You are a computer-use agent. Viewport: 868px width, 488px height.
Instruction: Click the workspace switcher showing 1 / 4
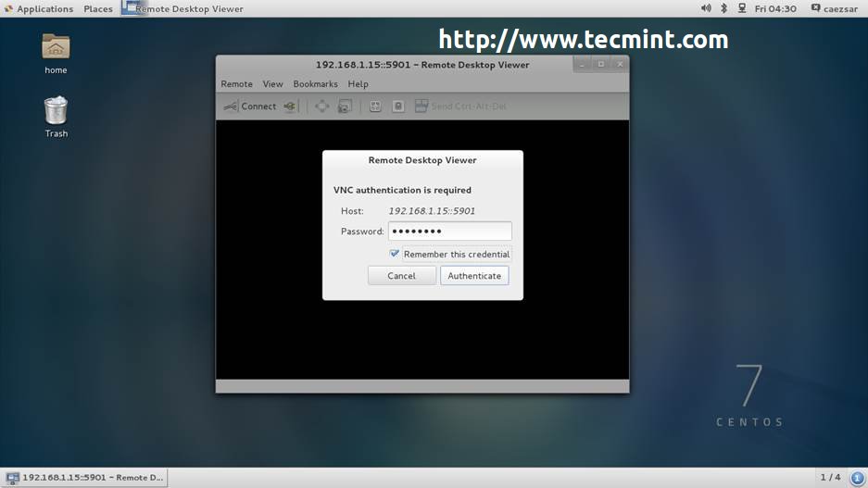[830, 477]
